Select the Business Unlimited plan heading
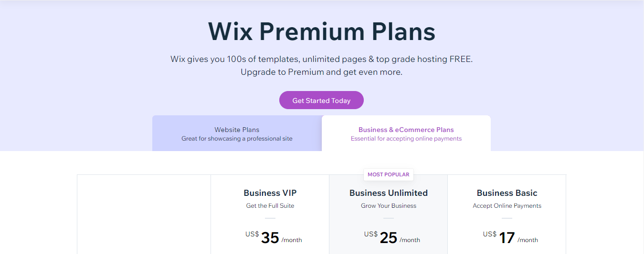The width and height of the screenshot is (644, 254). tap(388, 193)
